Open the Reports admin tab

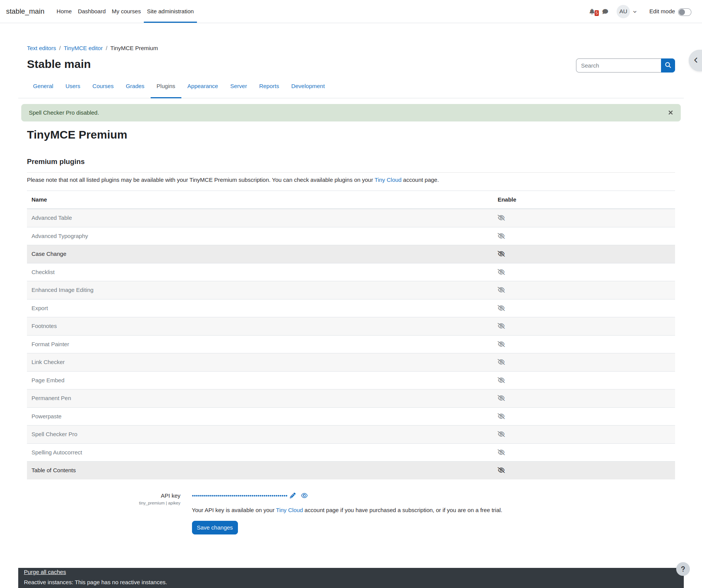coord(269,86)
